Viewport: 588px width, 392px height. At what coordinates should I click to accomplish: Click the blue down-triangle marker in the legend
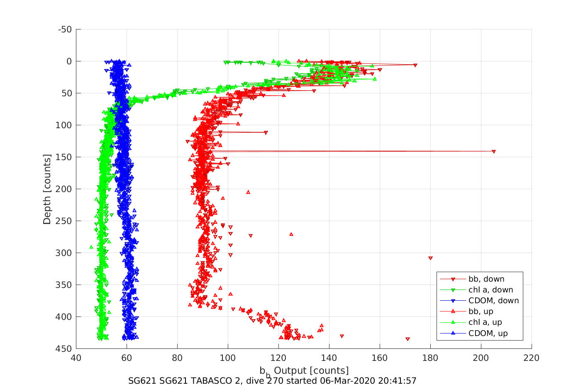(x=453, y=301)
